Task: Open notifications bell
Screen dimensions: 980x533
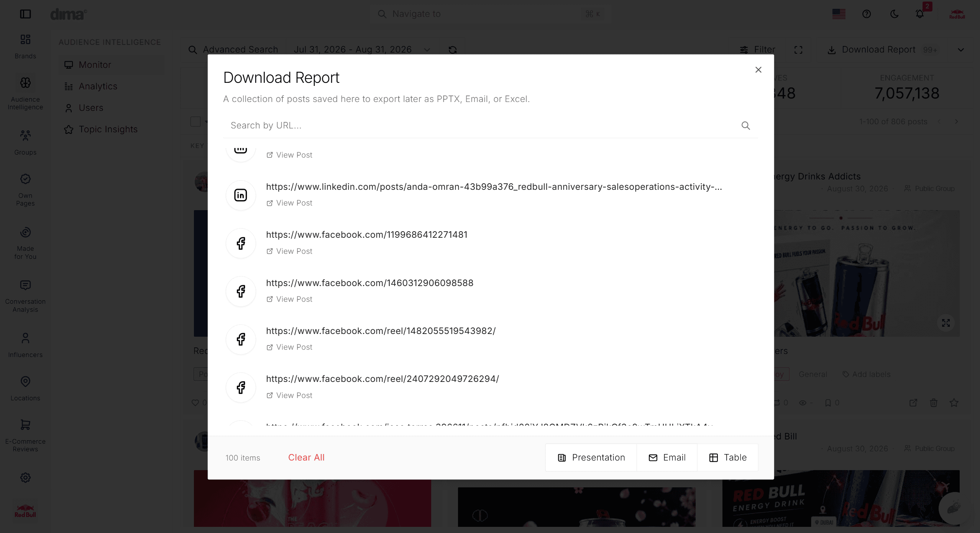Action: pyautogui.click(x=920, y=14)
